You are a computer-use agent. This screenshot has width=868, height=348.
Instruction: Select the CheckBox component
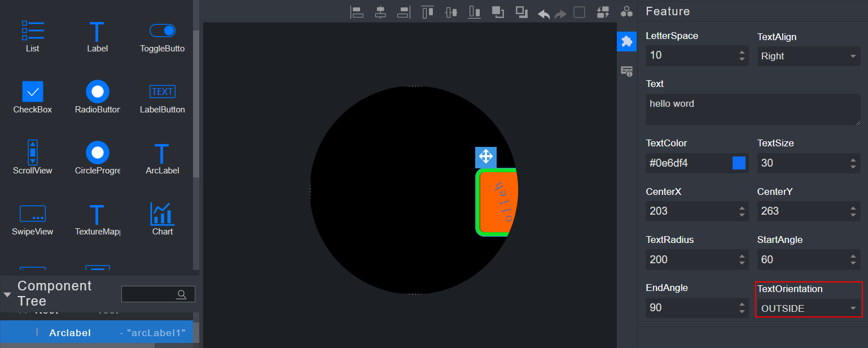[33, 98]
